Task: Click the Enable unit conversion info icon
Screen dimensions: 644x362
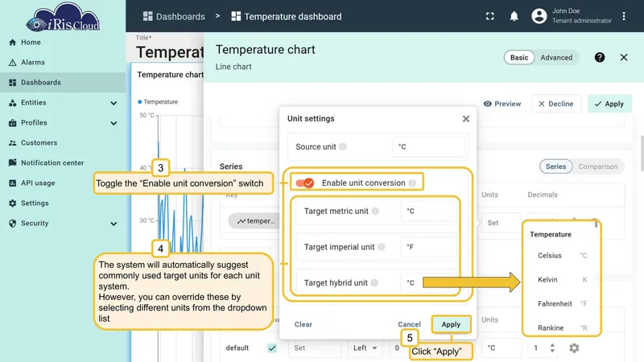Action: 412,183
